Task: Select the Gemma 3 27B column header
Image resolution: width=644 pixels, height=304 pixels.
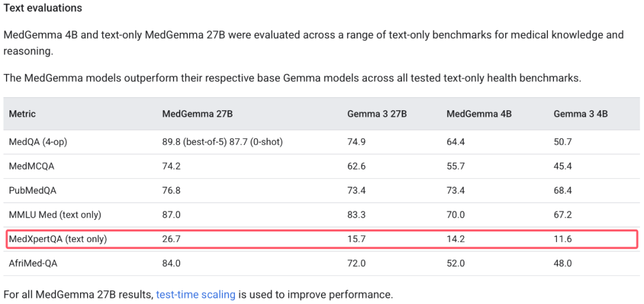Action: [377, 114]
